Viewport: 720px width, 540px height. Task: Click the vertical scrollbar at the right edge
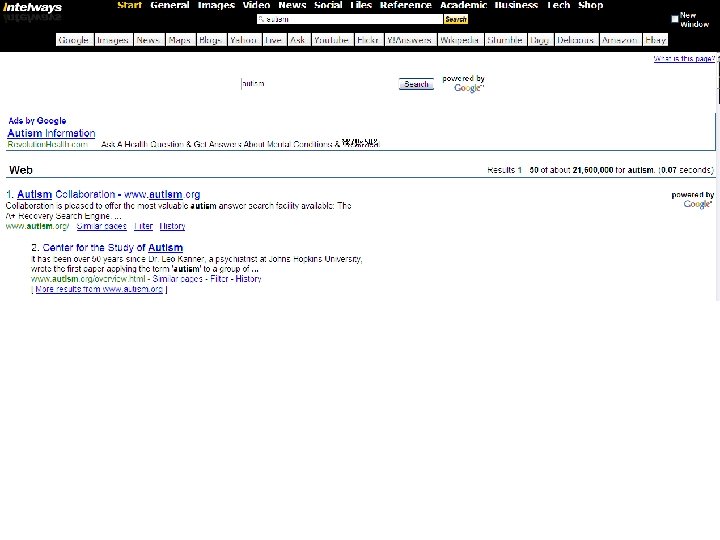coord(718,174)
